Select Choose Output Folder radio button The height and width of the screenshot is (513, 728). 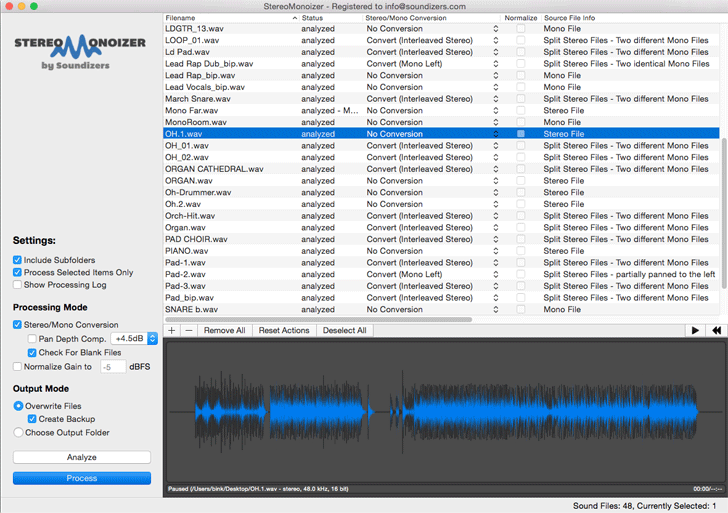pyautogui.click(x=18, y=432)
